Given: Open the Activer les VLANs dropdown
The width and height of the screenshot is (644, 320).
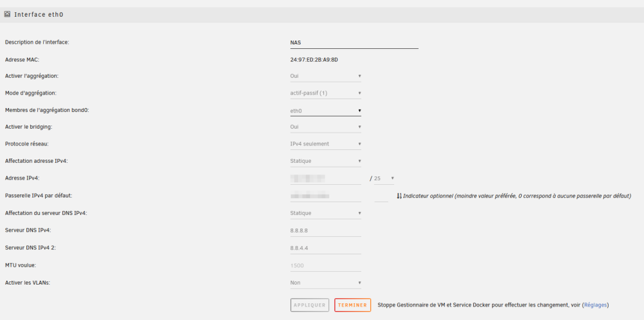Looking at the screenshot, I should coord(326,283).
